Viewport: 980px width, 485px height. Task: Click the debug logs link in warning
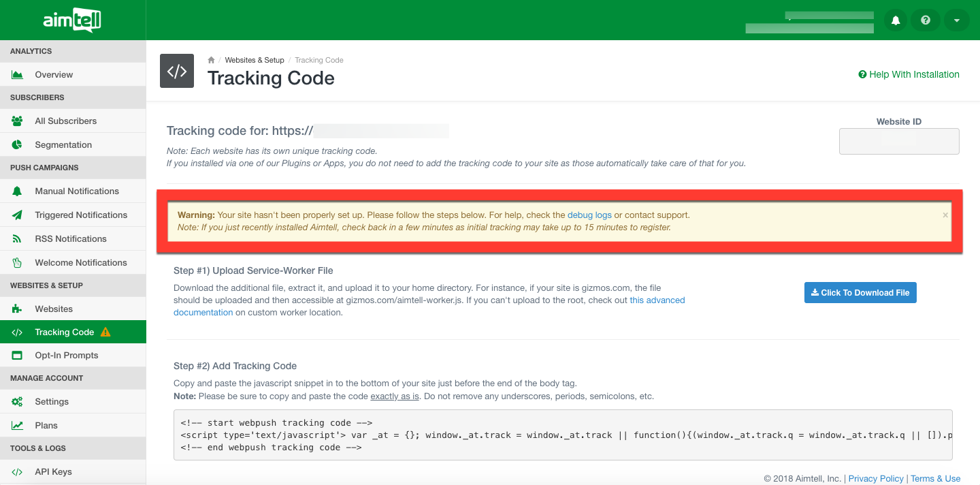coord(589,215)
